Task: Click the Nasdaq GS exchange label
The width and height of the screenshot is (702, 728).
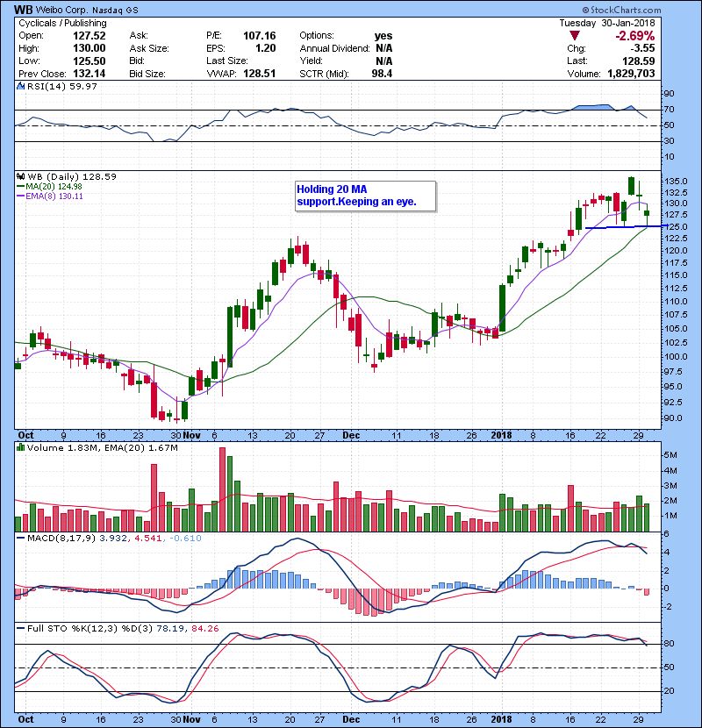Action: [x=115, y=11]
